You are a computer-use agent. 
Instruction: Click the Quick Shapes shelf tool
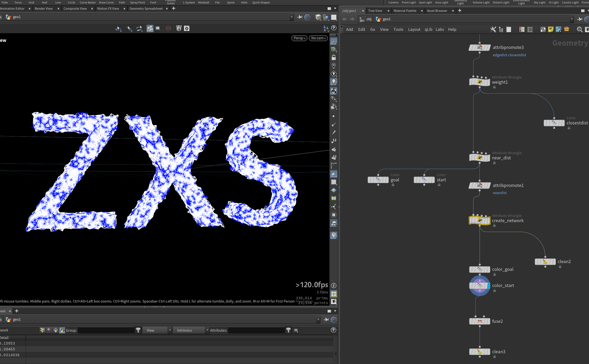coord(261,2)
